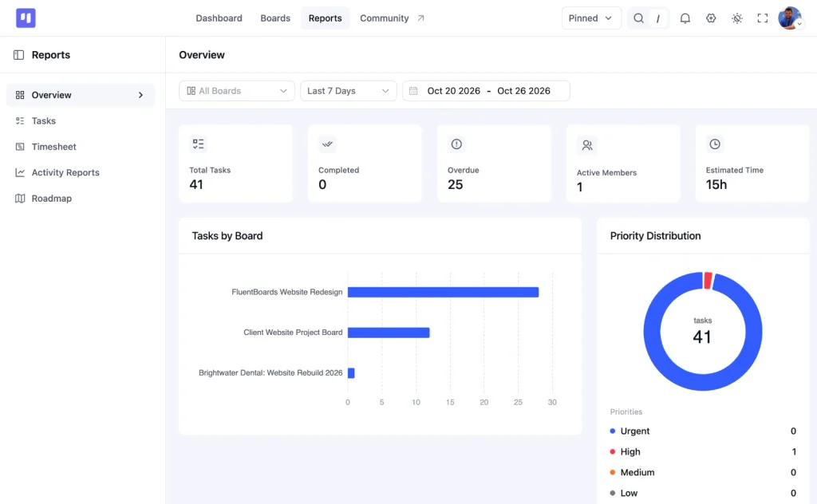
Task: Click the calendar icon in date range
Action: click(x=413, y=91)
